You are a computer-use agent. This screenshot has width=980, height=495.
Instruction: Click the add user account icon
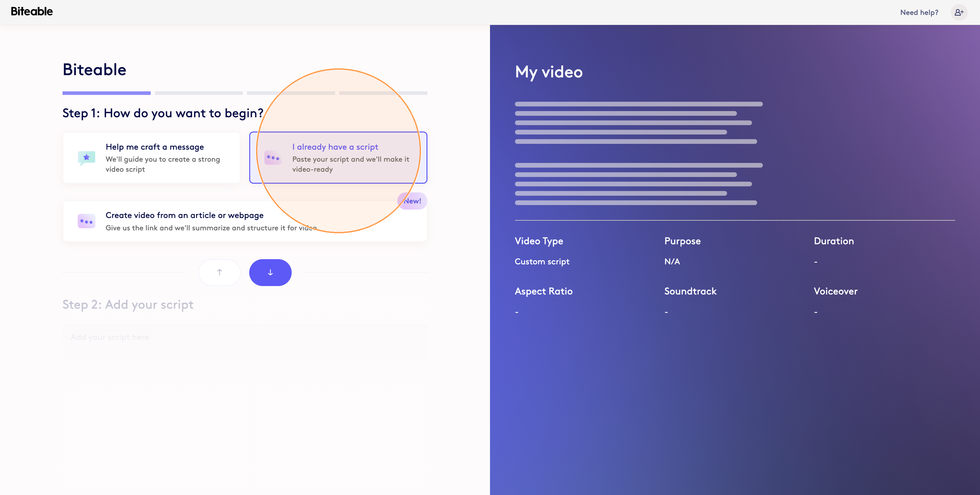tap(959, 13)
